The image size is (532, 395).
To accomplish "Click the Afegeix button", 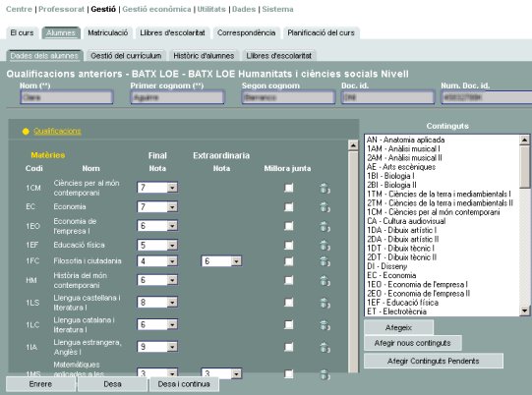I will 398,328.
